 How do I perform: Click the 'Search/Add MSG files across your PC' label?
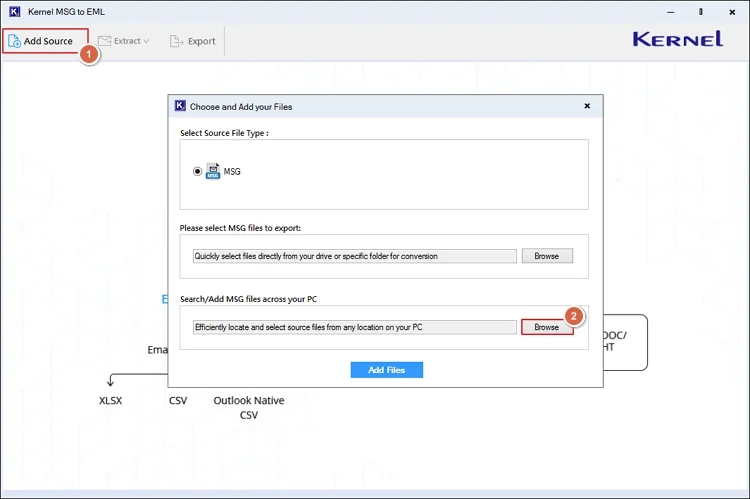pyautogui.click(x=249, y=299)
